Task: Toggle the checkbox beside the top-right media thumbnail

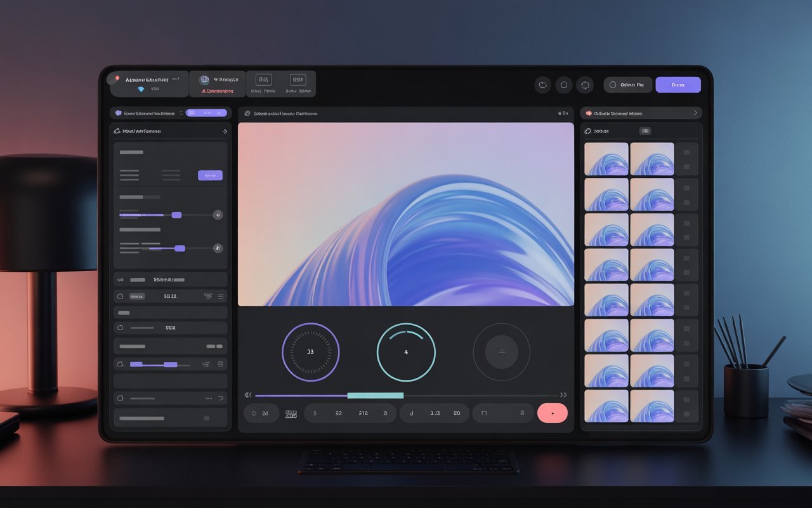Action: 686,152
